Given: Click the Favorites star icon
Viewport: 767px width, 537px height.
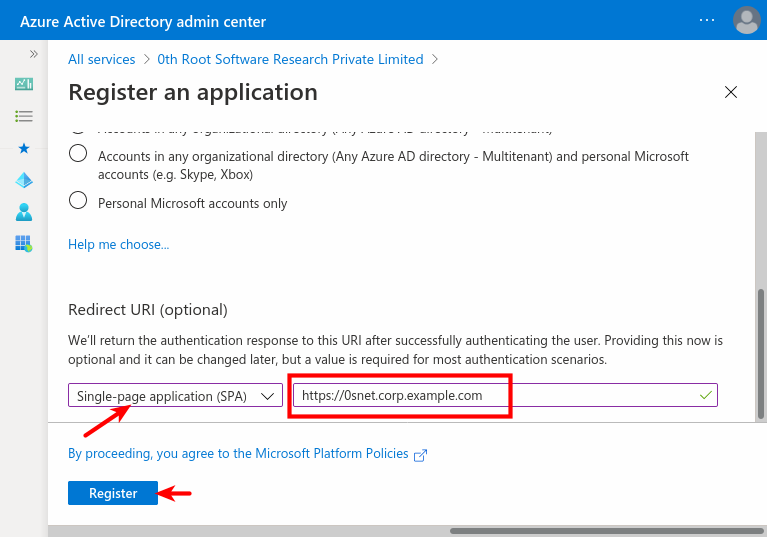Looking at the screenshot, I should pos(24,148).
